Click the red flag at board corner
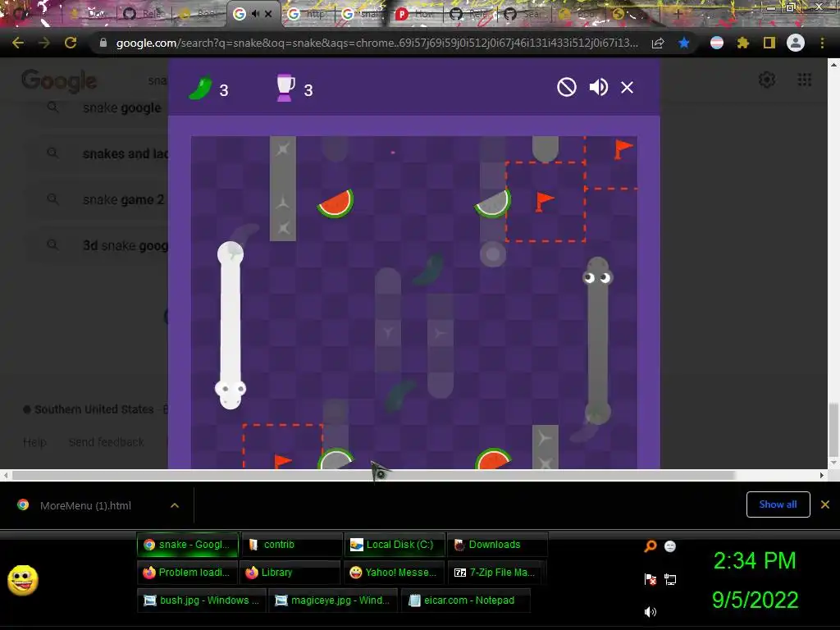This screenshot has height=630, width=840. click(x=623, y=148)
